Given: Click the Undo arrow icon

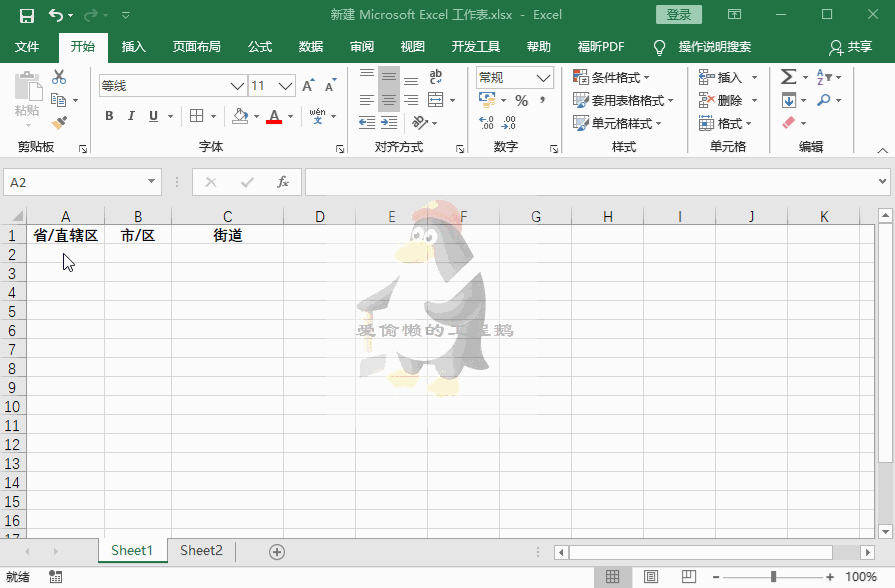Looking at the screenshot, I should (55, 15).
